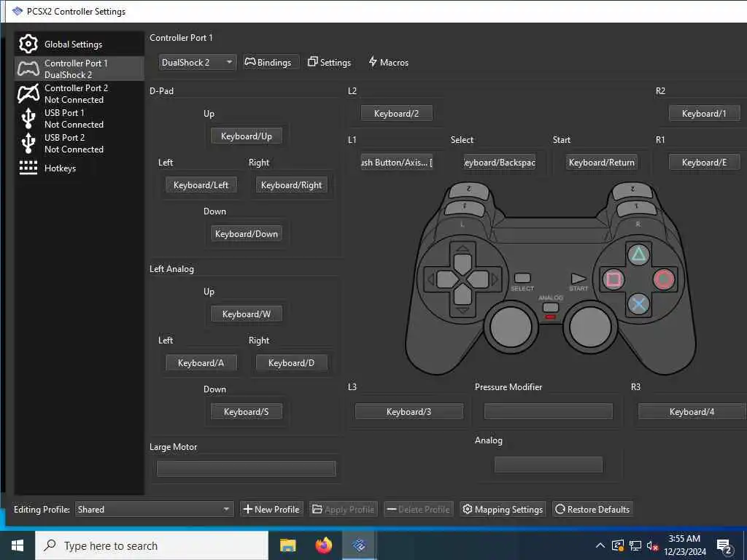Open USB Port 2 settings
Image resolution: width=747 pixels, height=560 pixels.
click(79, 143)
